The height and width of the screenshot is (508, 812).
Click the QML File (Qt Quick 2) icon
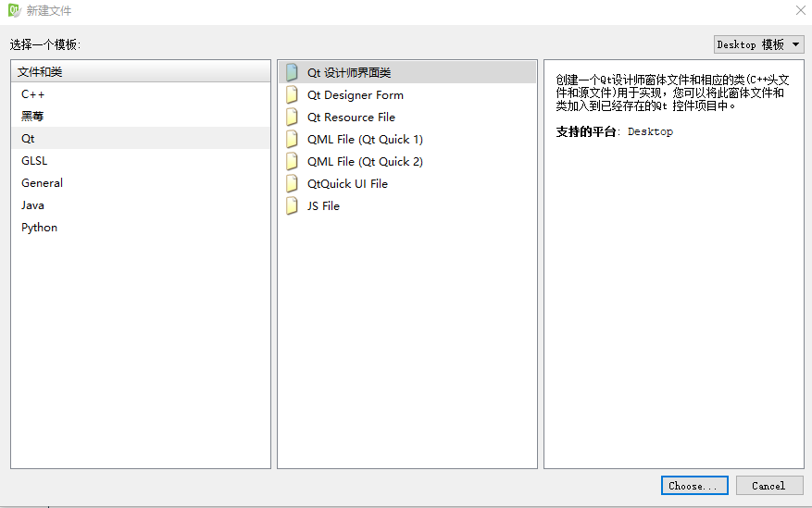(x=292, y=161)
